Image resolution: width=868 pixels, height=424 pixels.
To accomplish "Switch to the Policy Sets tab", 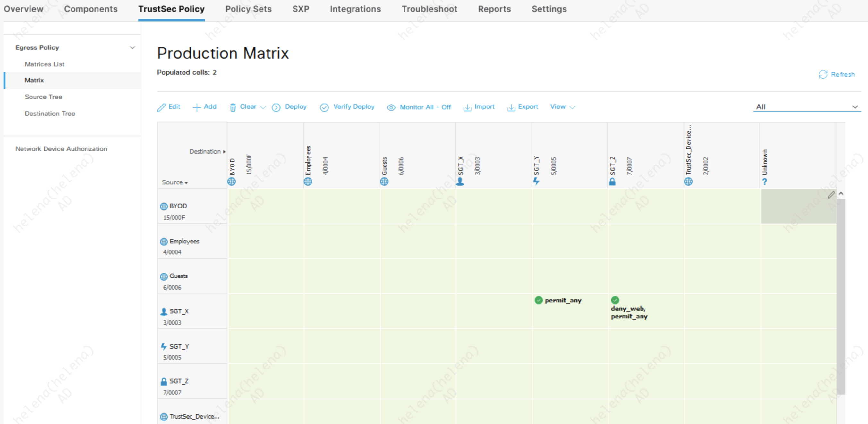I will [x=248, y=9].
